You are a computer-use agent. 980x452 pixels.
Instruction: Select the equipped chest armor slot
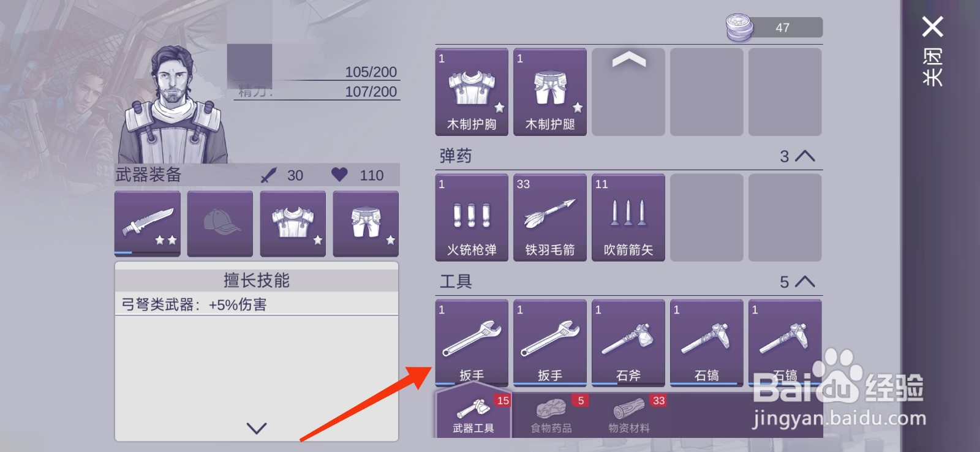pos(293,224)
